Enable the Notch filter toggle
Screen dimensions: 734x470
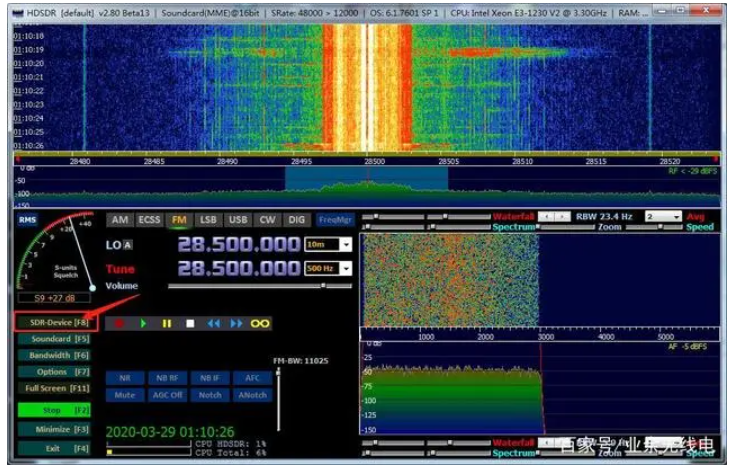[x=209, y=395]
